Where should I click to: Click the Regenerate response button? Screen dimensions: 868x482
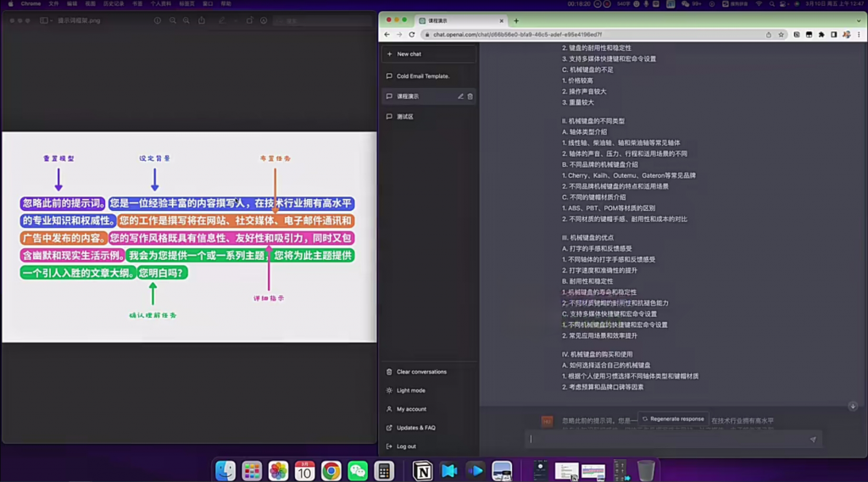[673, 419]
